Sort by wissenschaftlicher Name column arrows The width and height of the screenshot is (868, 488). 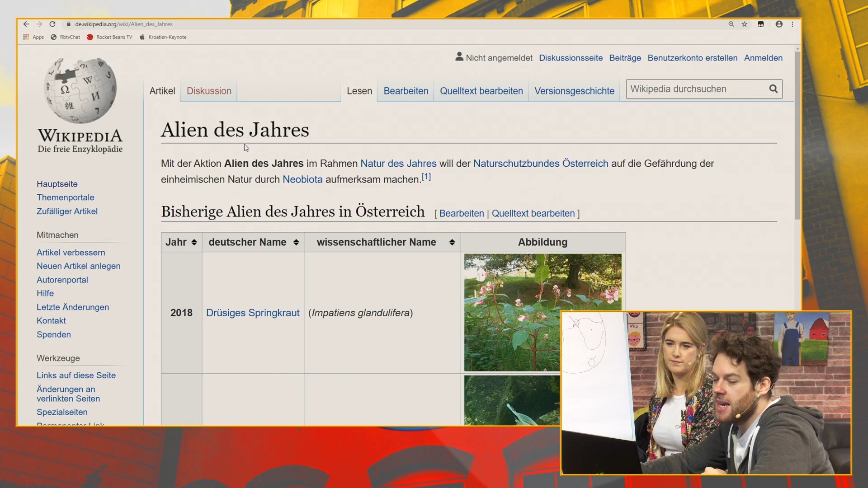point(452,242)
